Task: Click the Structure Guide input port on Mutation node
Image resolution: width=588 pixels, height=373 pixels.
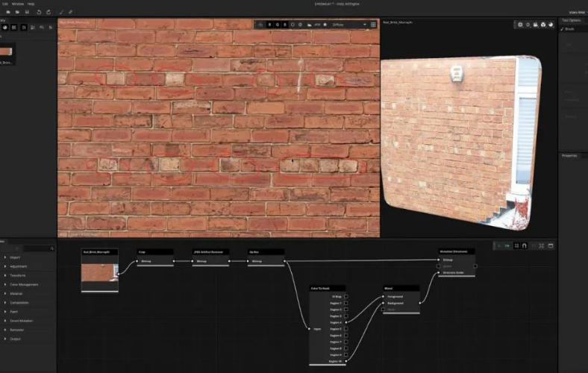Action: [x=438, y=272]
